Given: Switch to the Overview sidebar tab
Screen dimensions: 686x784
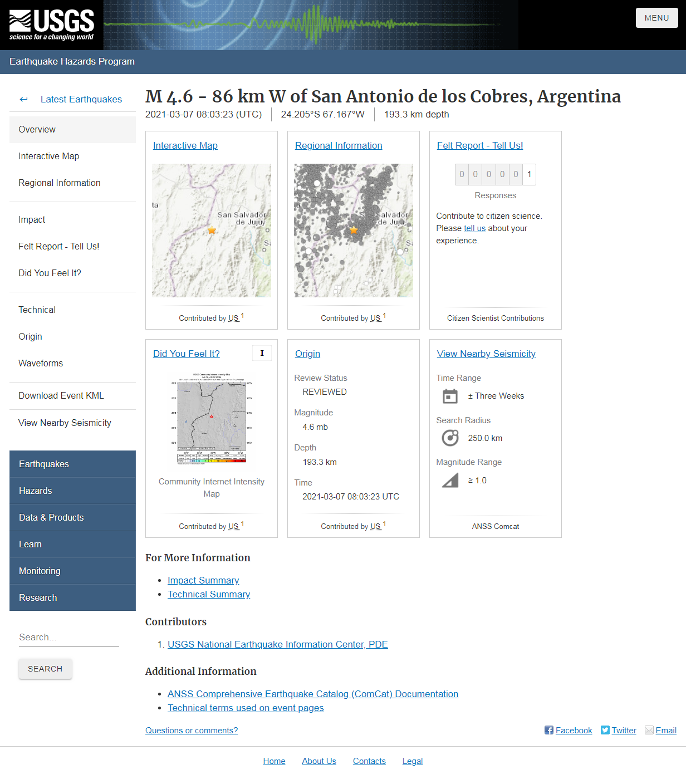Looking at the screenshot, I should [x=37, y=129].
